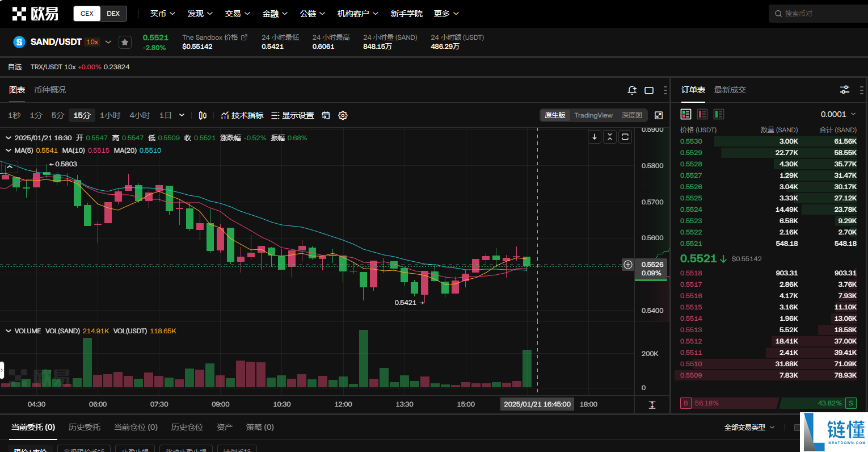Image resolution: width=868 pixels, height=452 pixels.
Task: Show the sell-orders-only order book view
Action: click(702, 114)
